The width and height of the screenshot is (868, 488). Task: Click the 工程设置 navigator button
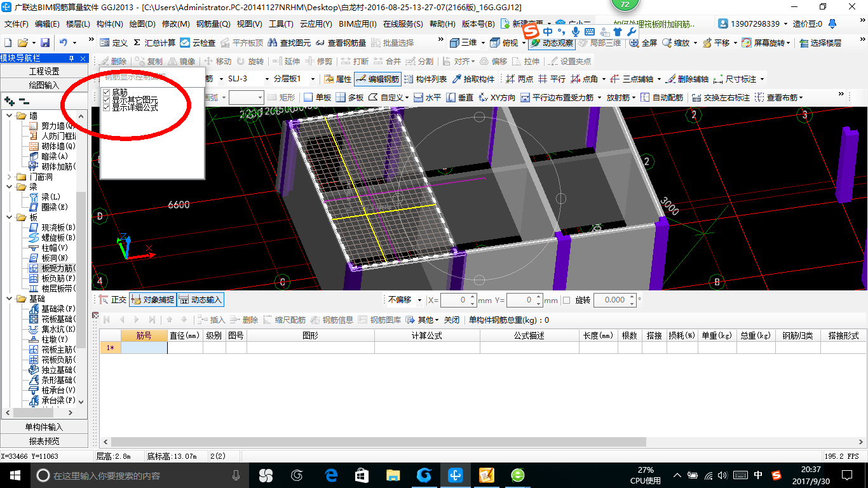(x=44, y=71)
